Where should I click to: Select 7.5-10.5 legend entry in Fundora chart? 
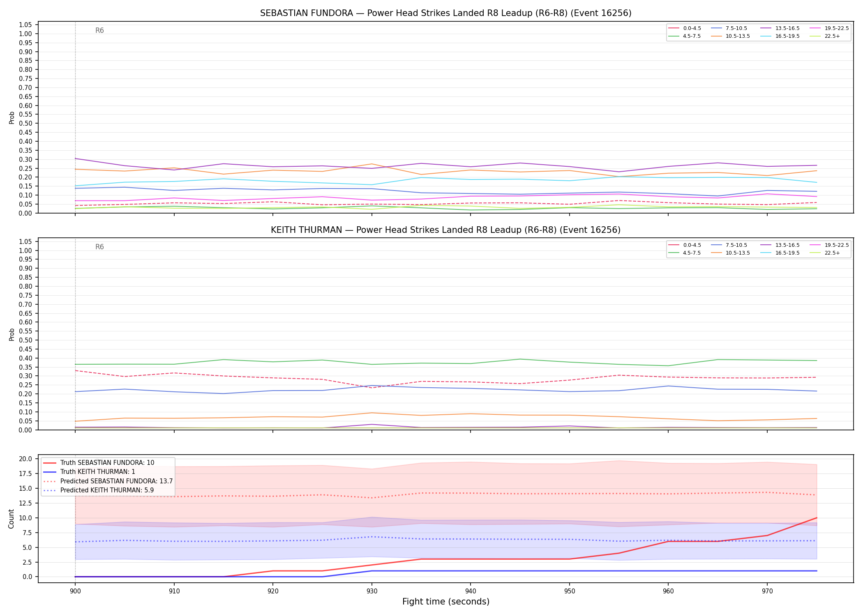tap(729, 28)
